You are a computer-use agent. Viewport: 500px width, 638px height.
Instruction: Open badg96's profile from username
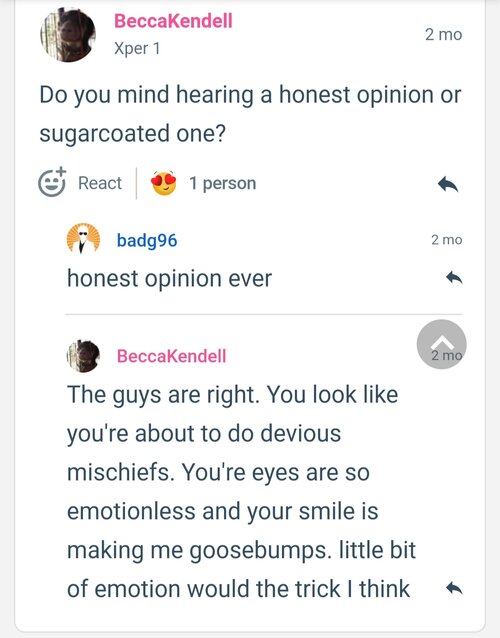(147, 240)
